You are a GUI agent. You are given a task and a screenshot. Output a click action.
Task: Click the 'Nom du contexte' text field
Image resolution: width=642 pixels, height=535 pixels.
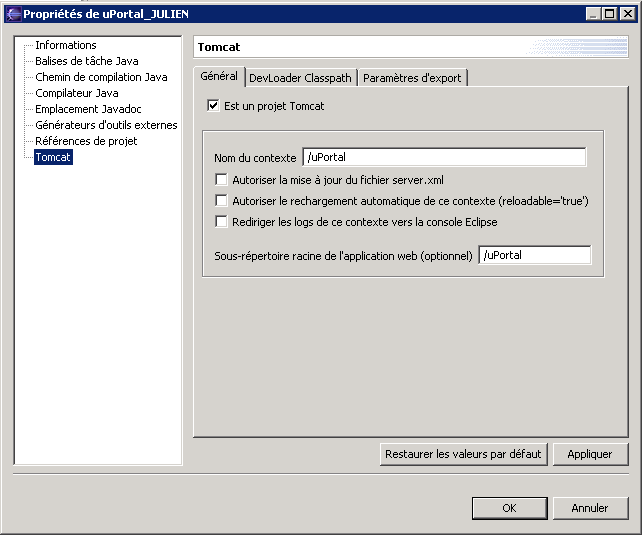[444, 157]
